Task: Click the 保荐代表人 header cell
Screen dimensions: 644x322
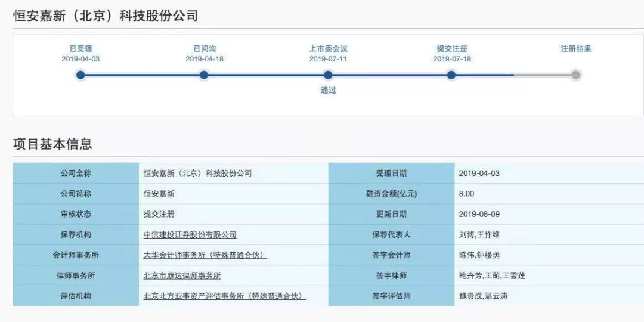Action: coord(391,234)
